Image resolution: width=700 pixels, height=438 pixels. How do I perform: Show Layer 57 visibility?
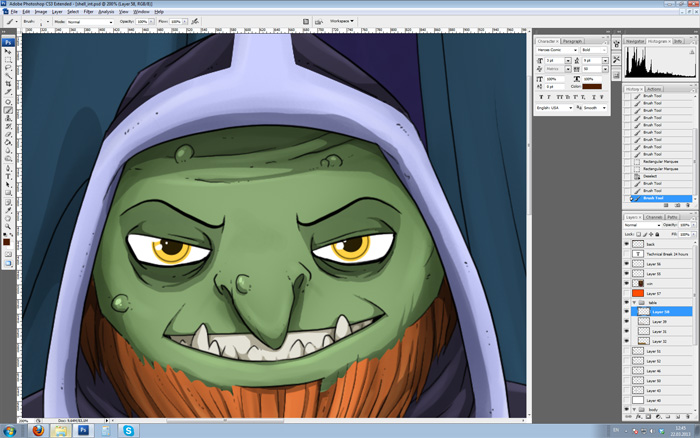click(626, 293)
